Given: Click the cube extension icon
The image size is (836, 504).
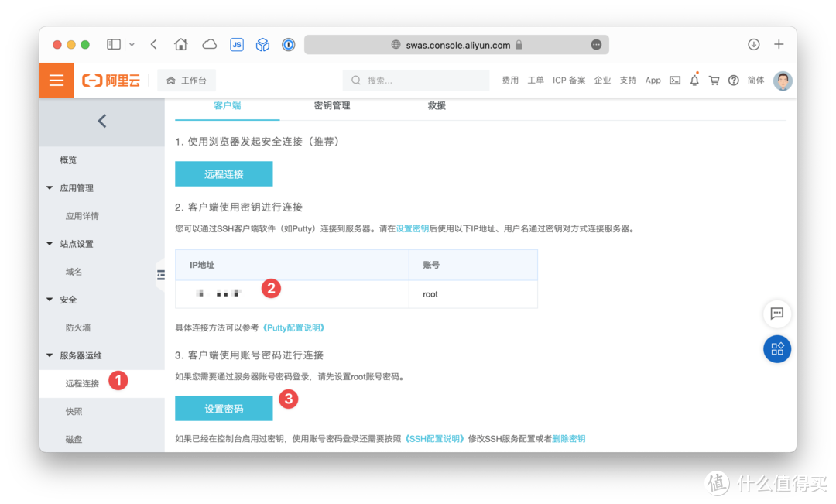Looking at the screenshot, I should coord(262,45).
